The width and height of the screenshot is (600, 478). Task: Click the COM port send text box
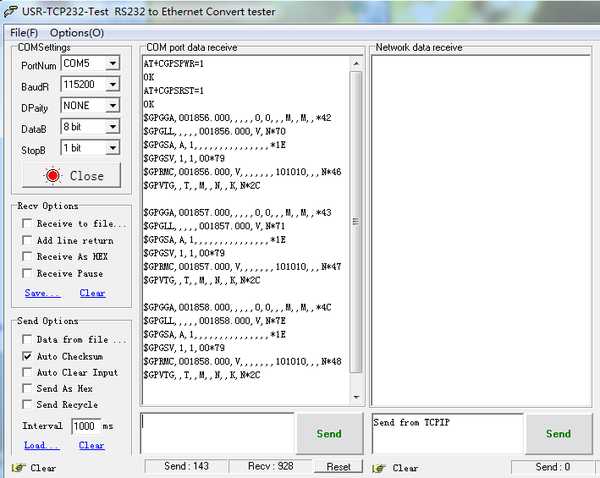coord(217,433)
